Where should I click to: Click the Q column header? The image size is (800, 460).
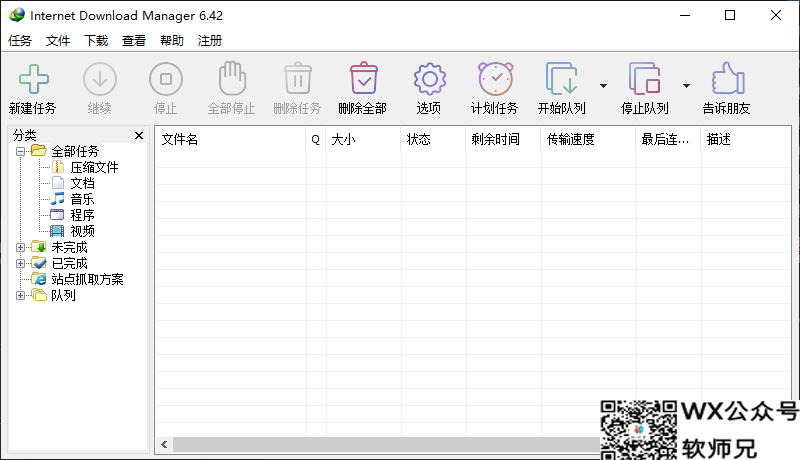(316, 139)
